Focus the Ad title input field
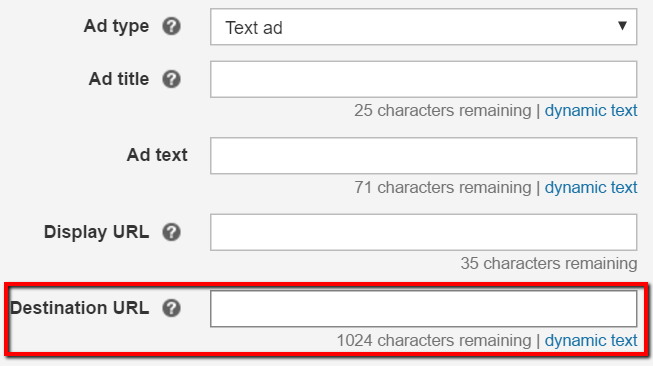653x366 pixels. (424, 79)
